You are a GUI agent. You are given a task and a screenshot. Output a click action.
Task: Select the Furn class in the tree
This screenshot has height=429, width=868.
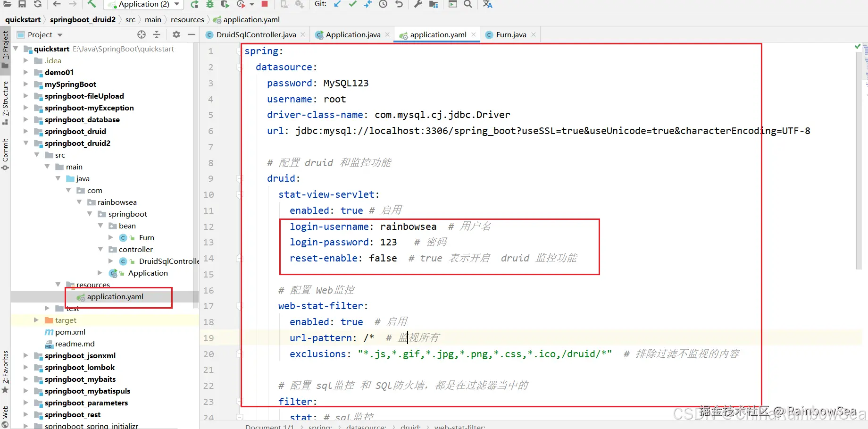click(146, 237)
